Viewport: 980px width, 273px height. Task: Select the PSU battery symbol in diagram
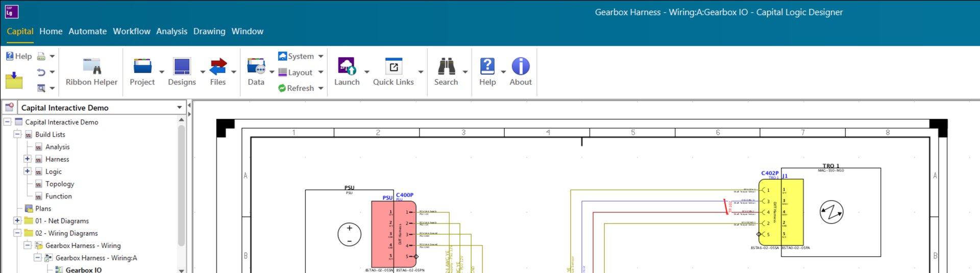tap(350, 234)
